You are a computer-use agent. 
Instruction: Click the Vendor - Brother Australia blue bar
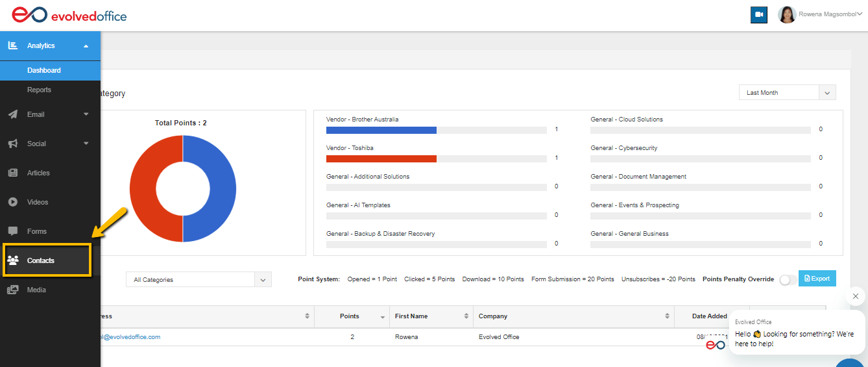(381, 130)
